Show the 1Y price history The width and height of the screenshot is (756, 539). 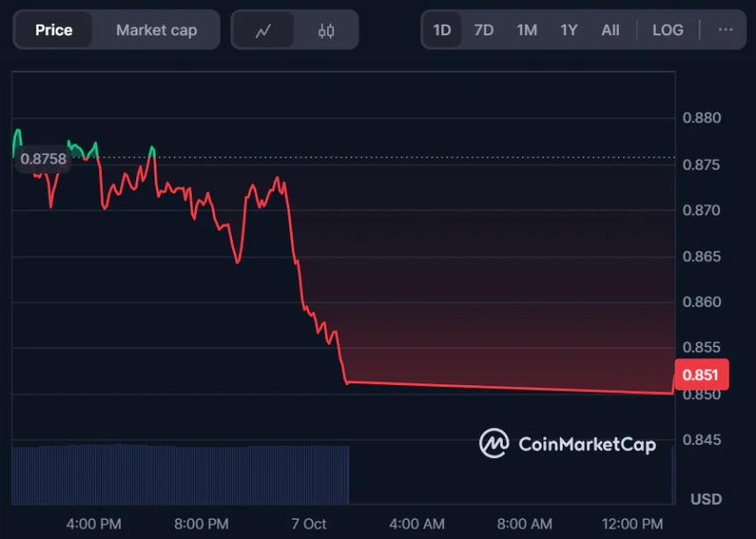[569, 30]
